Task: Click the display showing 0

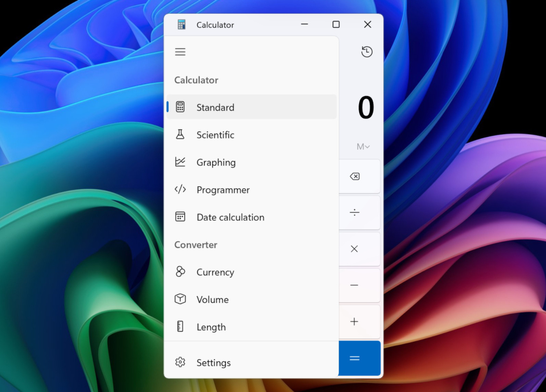Action: coord(366,107)
